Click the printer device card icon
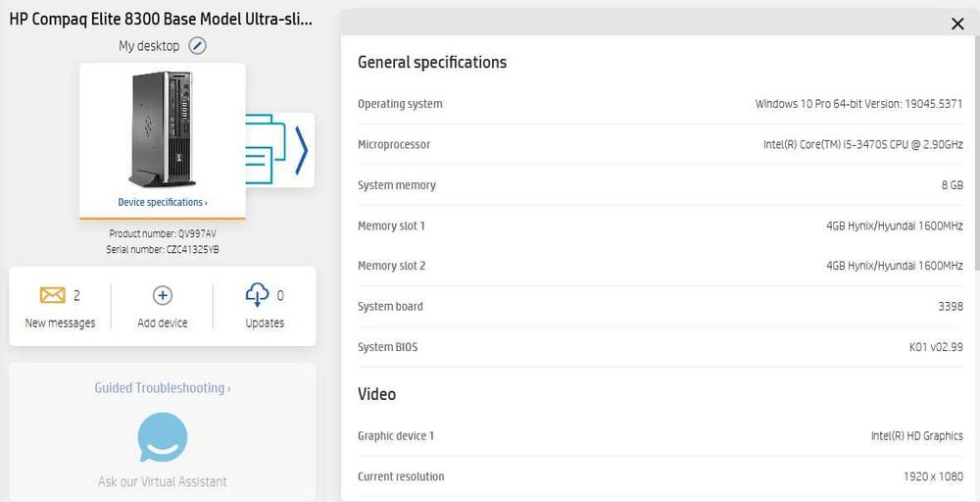Viewport: 980px width, 502px height. point(266,149)
